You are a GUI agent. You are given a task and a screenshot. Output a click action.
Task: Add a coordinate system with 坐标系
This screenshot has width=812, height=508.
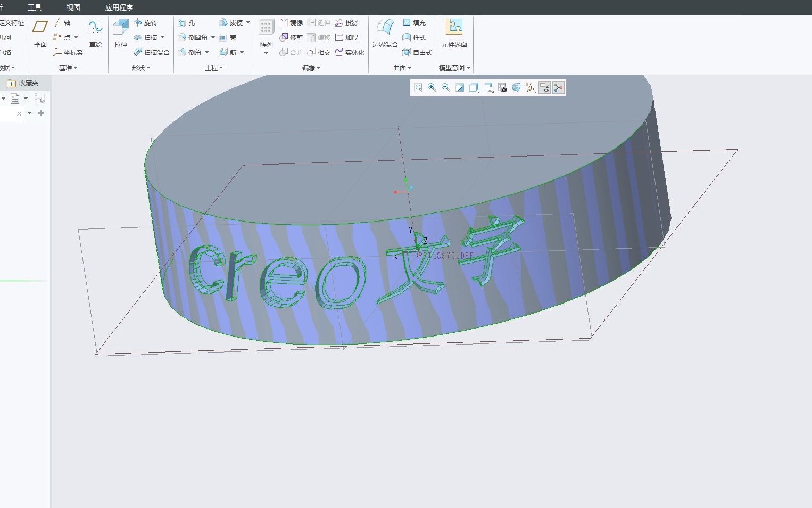(68, 52)
